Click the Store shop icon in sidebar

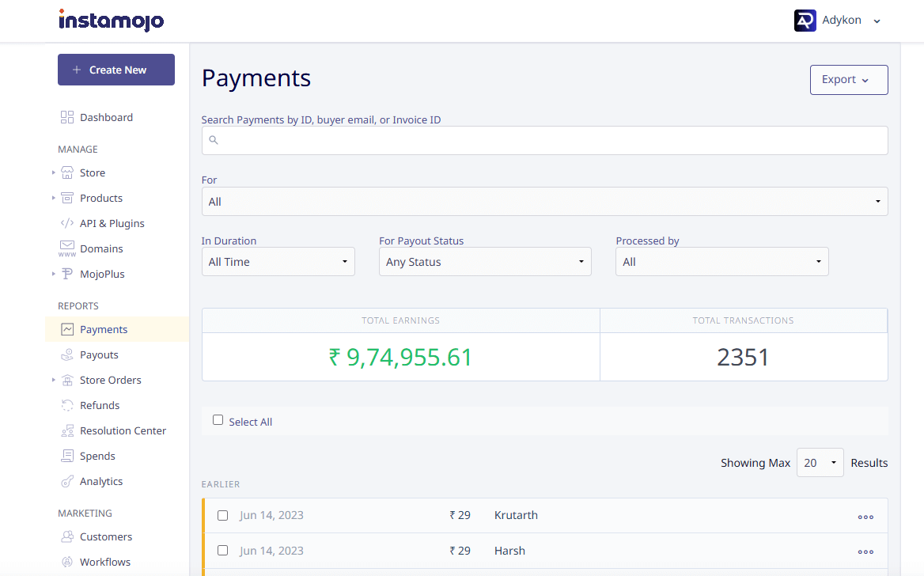coord(67,172)
